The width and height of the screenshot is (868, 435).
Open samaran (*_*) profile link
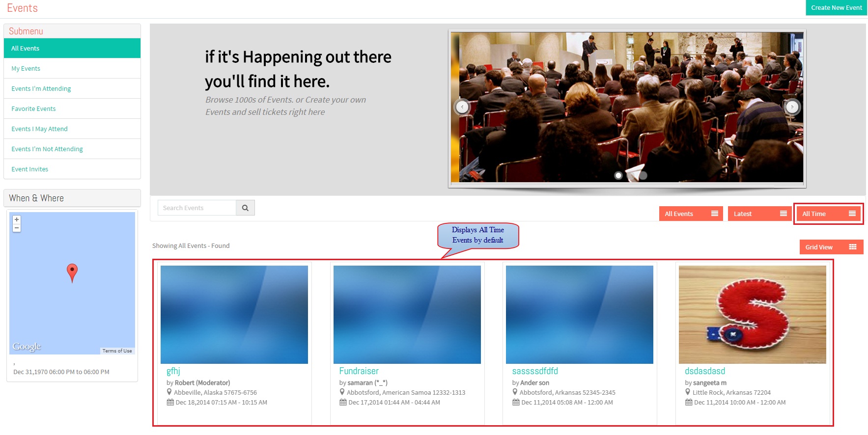point(367,382)
